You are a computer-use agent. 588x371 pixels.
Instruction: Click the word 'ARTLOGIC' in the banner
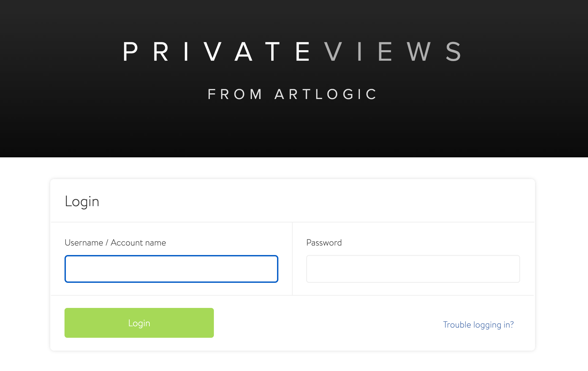point(326,94)
